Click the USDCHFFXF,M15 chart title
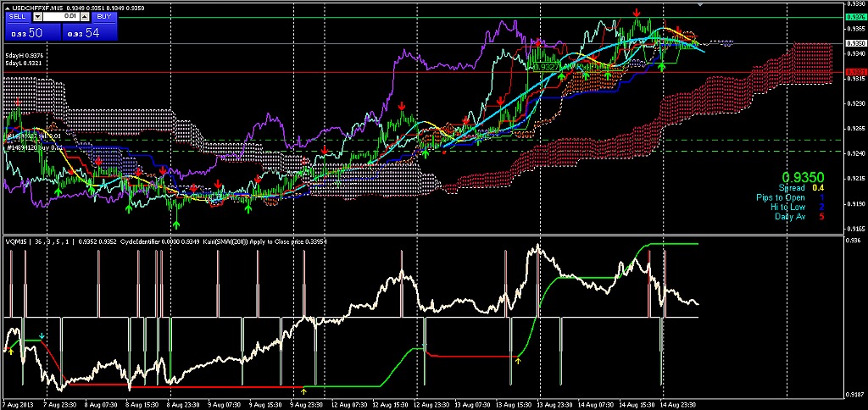Viewport: 868px width, 410px height. tap(39, 8)
